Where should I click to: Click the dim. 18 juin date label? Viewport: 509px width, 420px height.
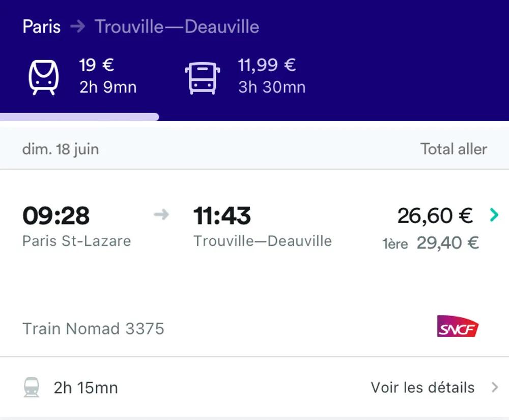61,149
